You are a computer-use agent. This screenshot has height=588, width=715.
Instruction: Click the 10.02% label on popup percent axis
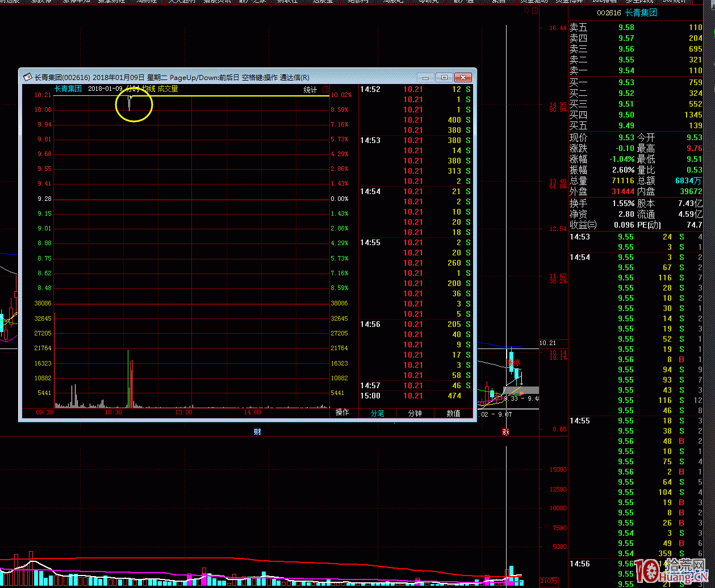click(x=341, y=95)
